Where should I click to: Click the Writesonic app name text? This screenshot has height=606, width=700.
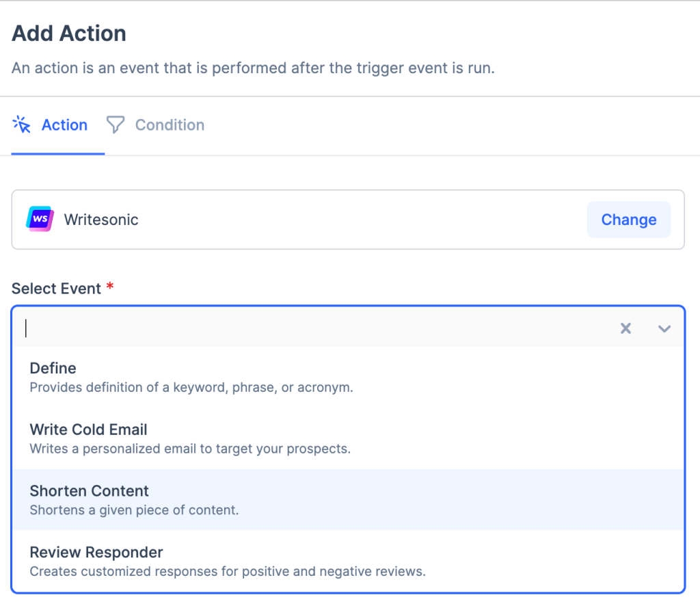click(x=101, y=220)
